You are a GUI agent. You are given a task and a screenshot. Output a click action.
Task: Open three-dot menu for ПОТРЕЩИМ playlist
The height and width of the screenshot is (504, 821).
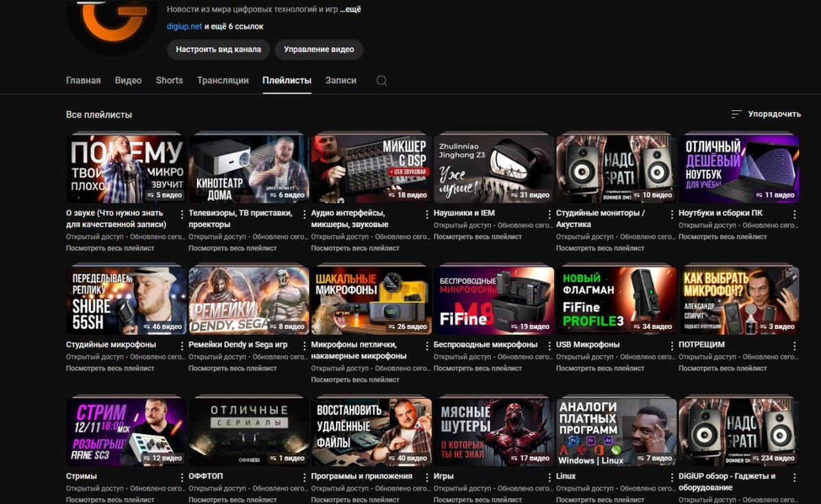(794, 345)
